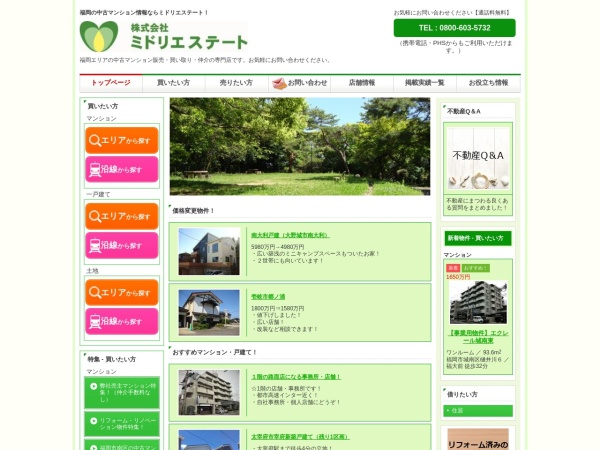Click magnifier icon on 一戸建て area search

(95, 217)
